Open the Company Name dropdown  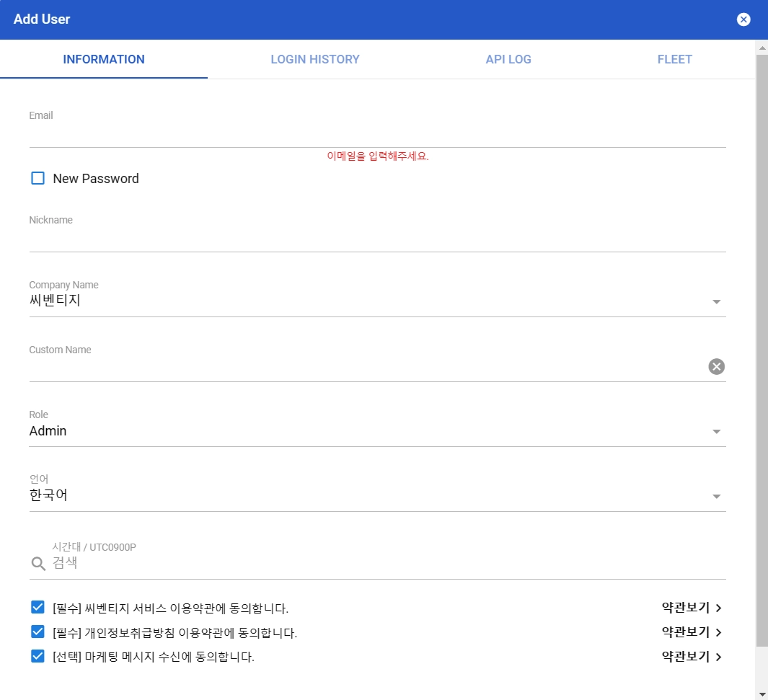pos(377,300)
